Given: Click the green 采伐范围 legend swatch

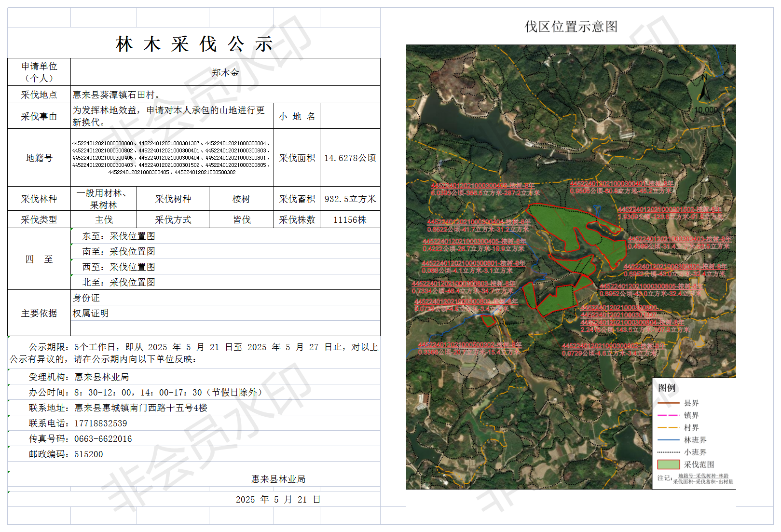Looking at the screenshot, I should coord(668,464).
